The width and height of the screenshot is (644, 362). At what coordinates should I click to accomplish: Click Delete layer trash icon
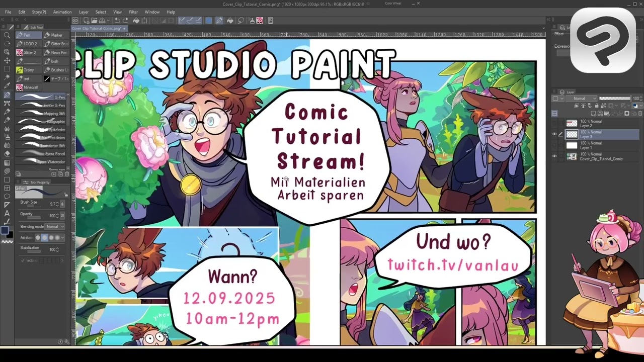(x=640, y=114)
